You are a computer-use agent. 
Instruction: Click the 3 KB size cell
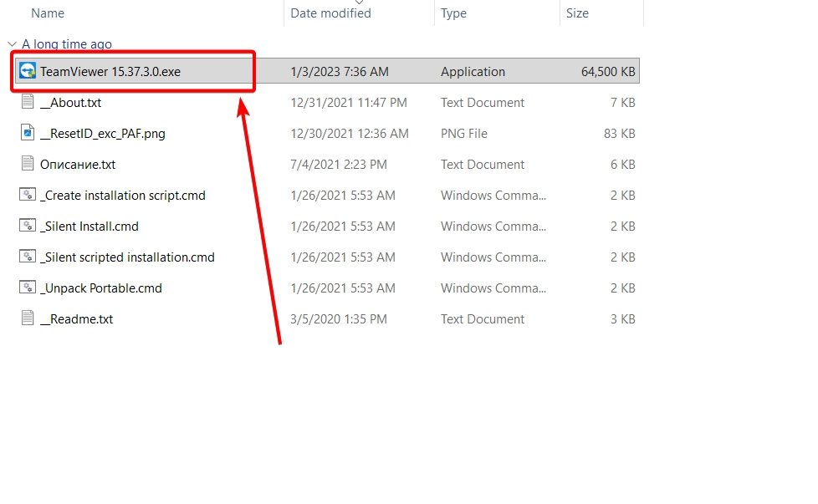pyautogui.click(x=623, y=319)
